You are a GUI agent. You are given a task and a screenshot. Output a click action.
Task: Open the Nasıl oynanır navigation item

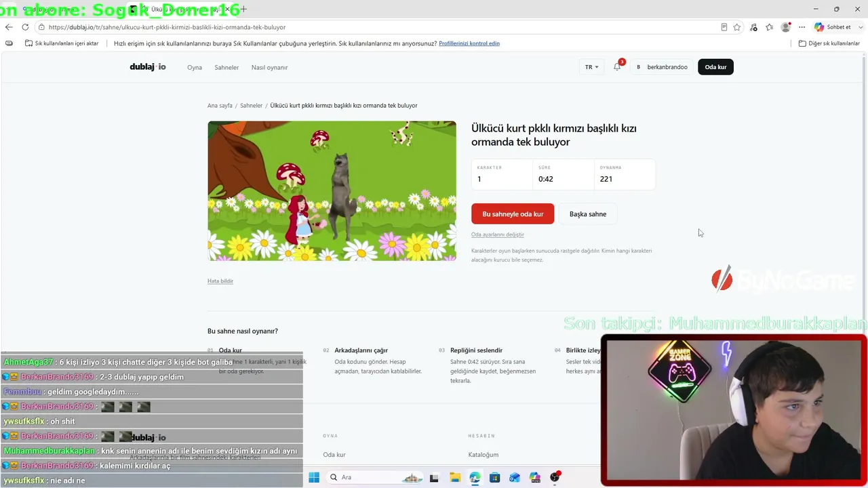tap(270, 68)
